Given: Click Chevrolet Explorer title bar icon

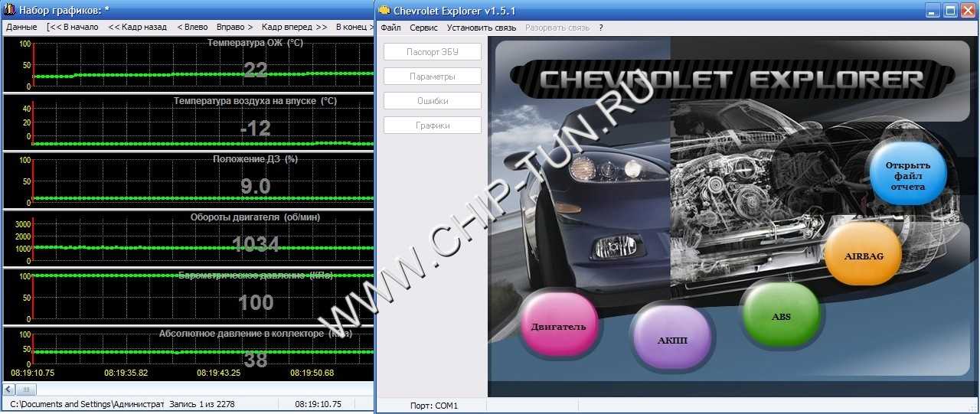Looking at the screenshot, I should (x=385, y=11).
